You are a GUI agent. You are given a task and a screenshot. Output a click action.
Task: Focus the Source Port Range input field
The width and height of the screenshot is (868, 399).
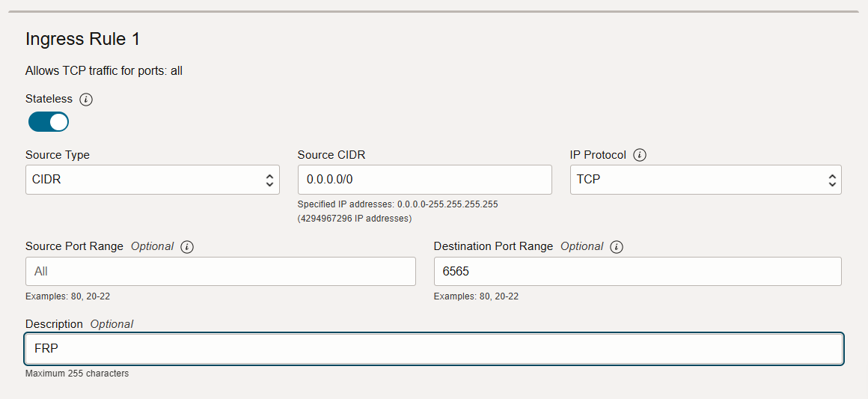point(220,271)
